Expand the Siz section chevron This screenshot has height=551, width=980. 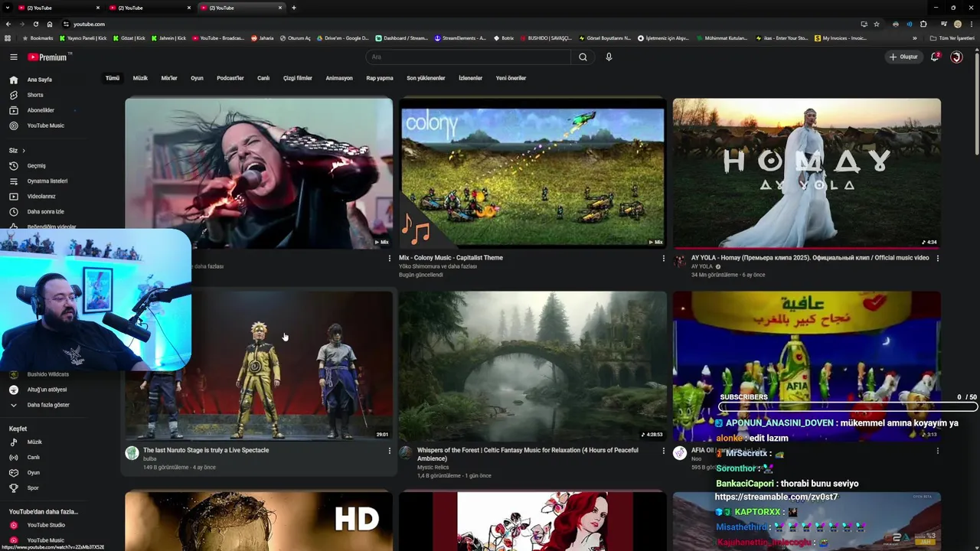[x=23, y=151]
